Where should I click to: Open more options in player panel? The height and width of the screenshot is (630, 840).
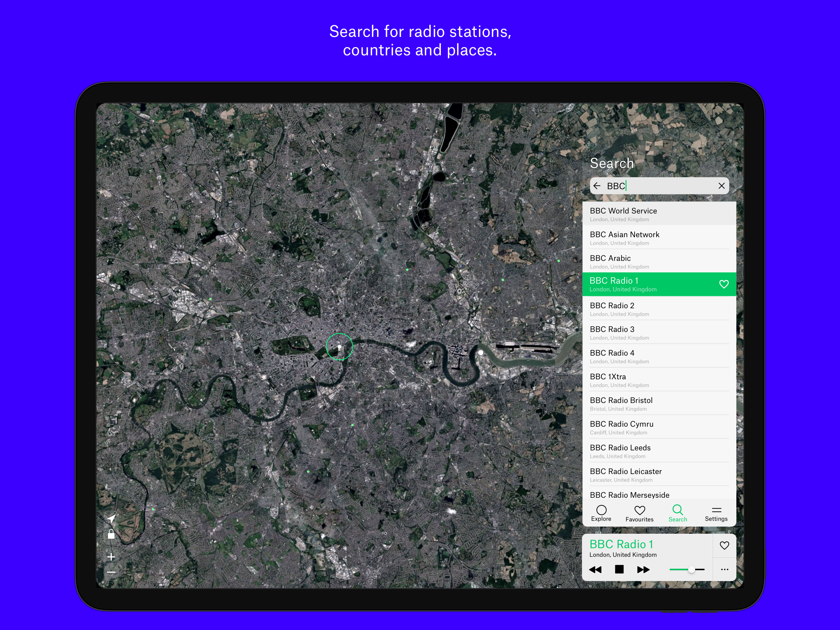coord(725,569)
